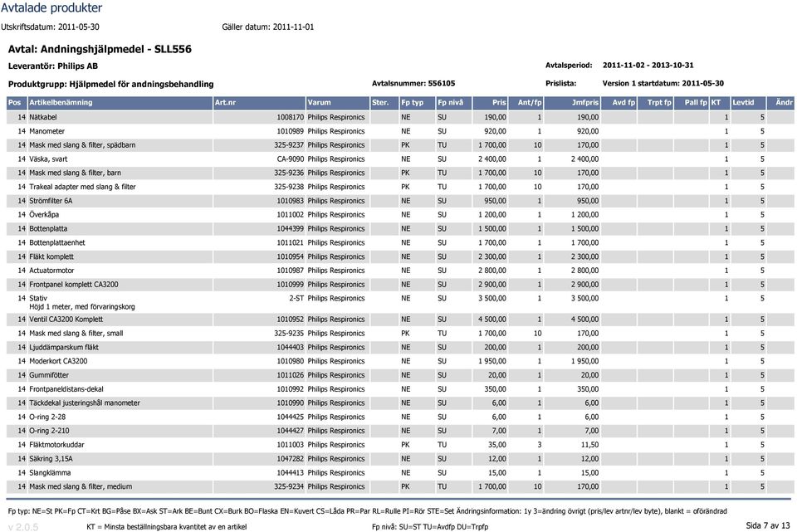Click article number "CA-9090"
The image size is (797, 532).
pos(291,159)
